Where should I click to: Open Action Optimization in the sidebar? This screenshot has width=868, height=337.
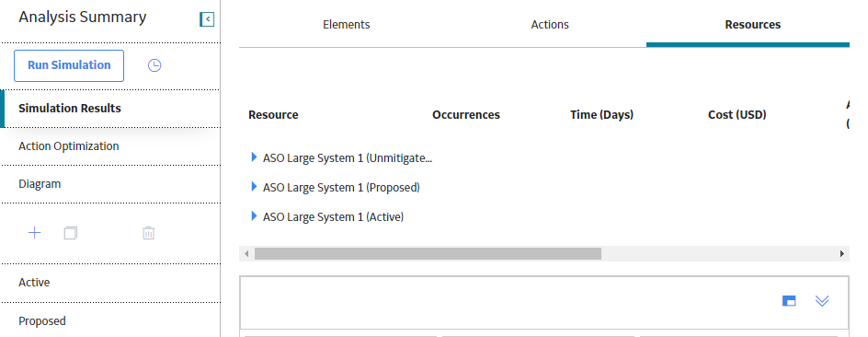click(x=110, y=146)
